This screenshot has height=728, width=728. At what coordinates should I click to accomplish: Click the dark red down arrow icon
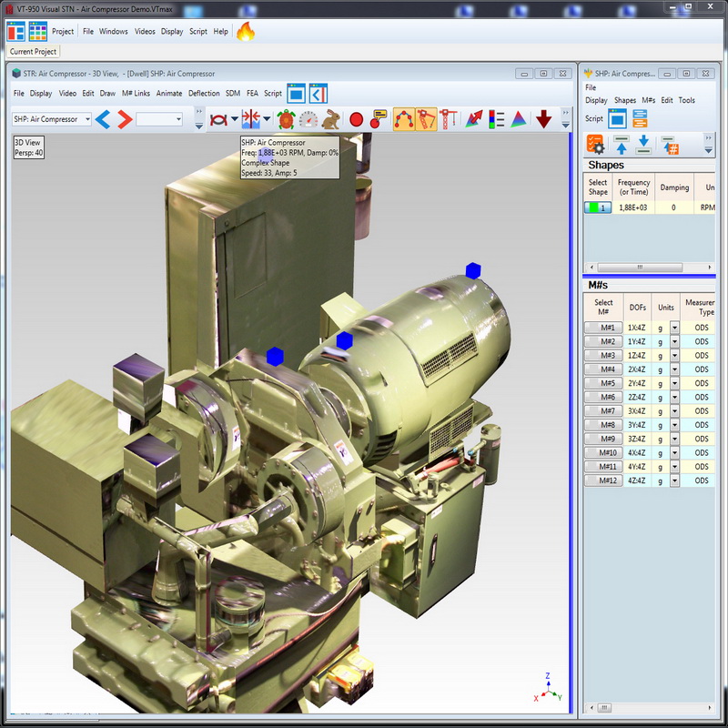[543, 119]
